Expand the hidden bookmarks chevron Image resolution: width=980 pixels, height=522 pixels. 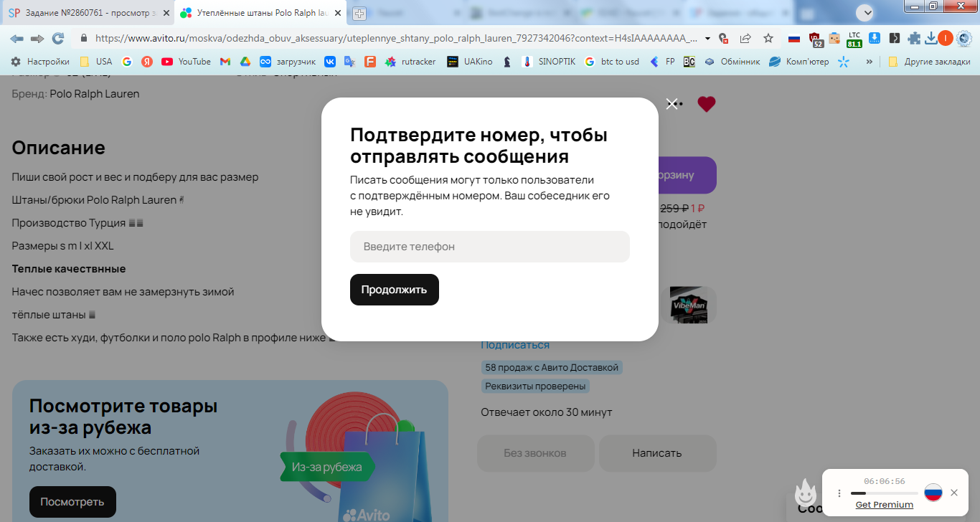(x=870, y=62)
